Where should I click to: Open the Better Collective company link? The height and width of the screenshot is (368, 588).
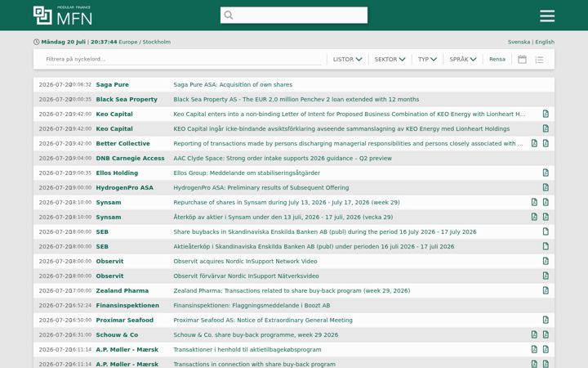point(122,143)
